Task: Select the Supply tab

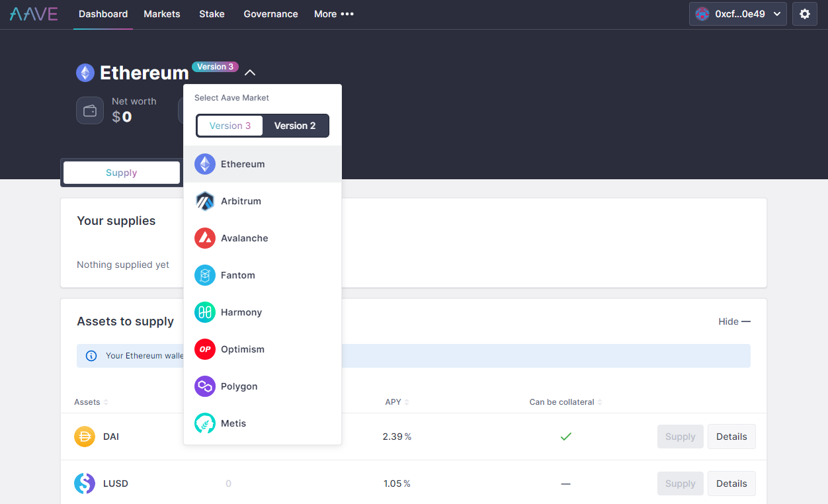Action: pyautogui.click(x=122, y=173)
